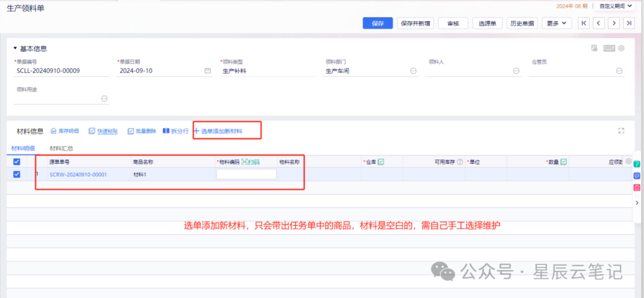The width and height of the screenshot is (644, 298).
Task: Click the 审核 button
Action: click(453, 23)
